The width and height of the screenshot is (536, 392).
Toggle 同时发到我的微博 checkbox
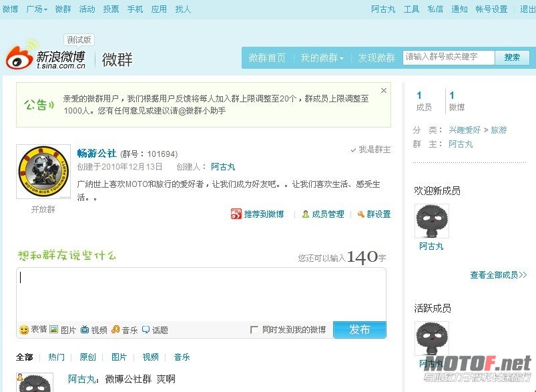click(254, 330)
